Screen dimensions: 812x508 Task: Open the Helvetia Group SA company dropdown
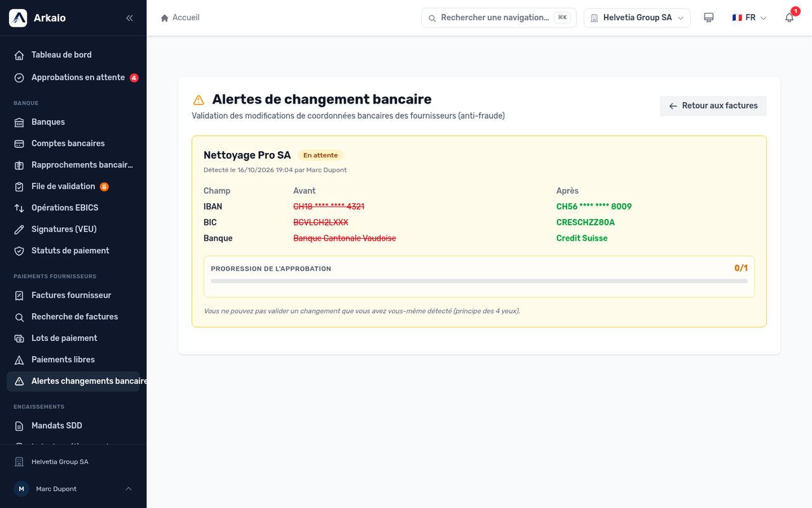[637, 18]
